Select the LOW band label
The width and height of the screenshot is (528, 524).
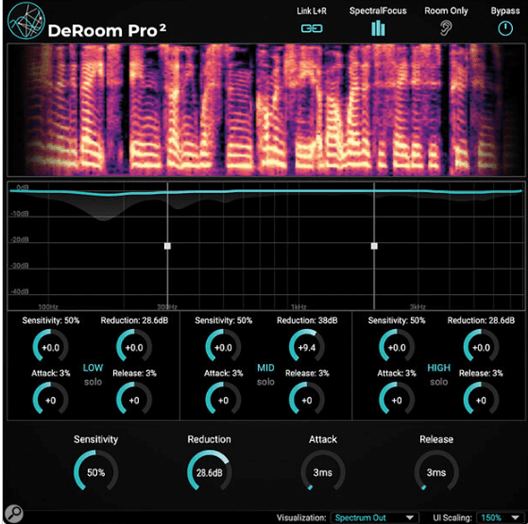[93, 368]
